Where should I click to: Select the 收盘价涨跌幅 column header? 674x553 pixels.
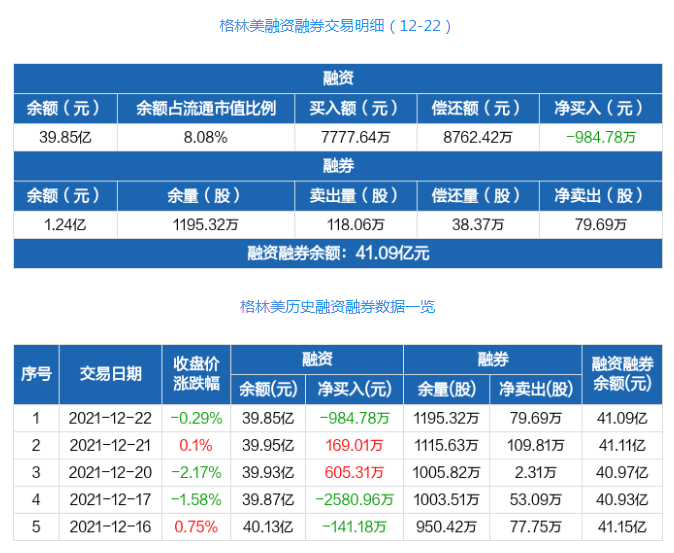click(196, 374)
